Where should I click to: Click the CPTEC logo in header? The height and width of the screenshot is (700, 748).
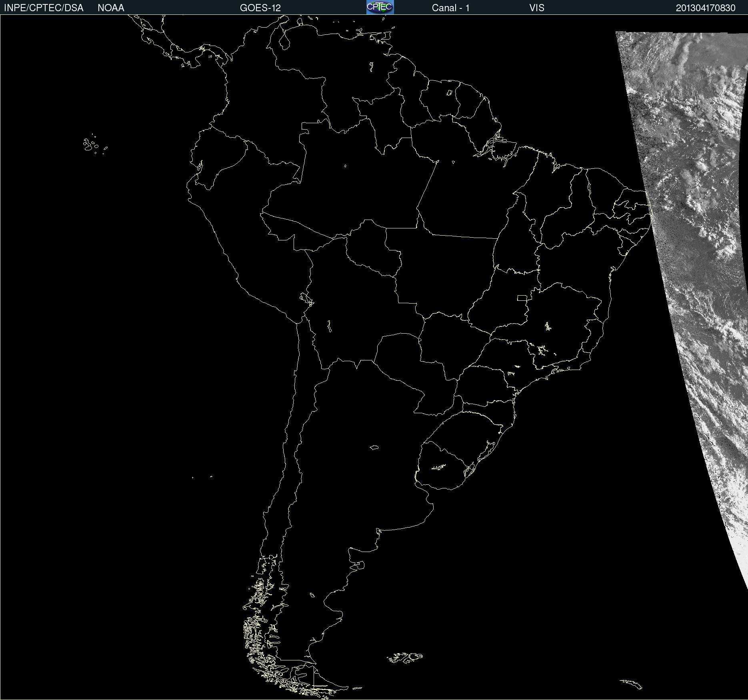tap(380, 7)
